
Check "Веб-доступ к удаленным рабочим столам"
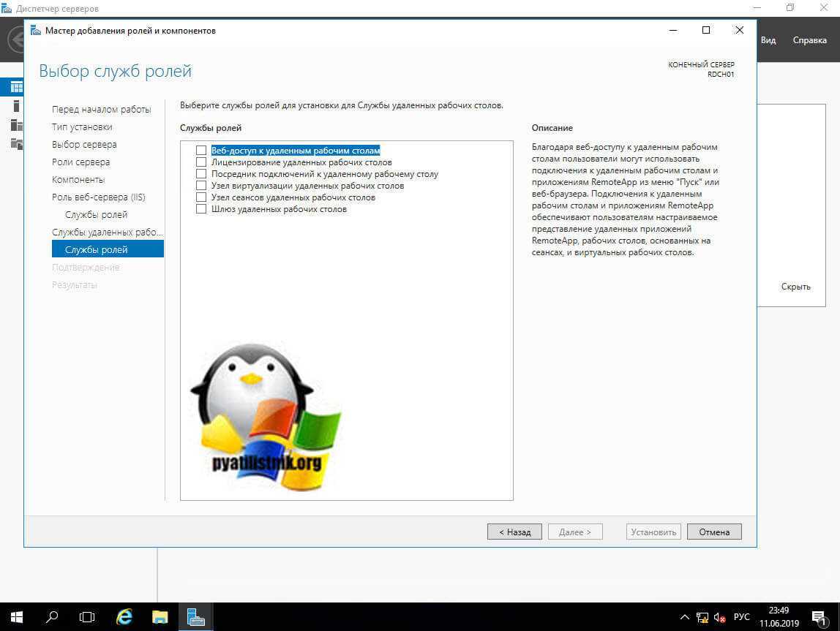tap(201, 151)
